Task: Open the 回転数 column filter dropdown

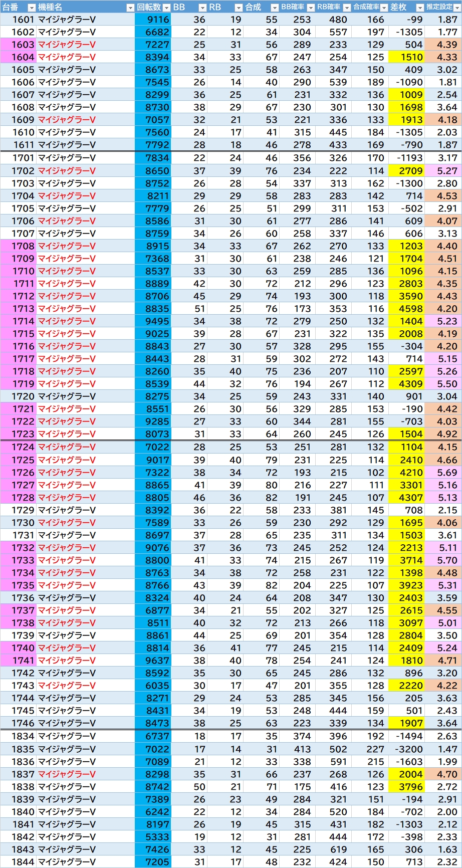Action: (166, 8)
